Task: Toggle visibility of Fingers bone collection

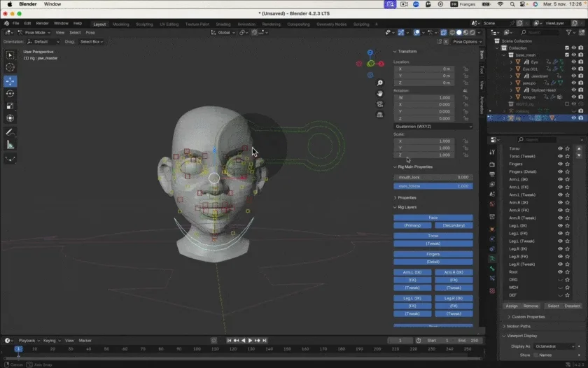Action: tap(560, 164)
